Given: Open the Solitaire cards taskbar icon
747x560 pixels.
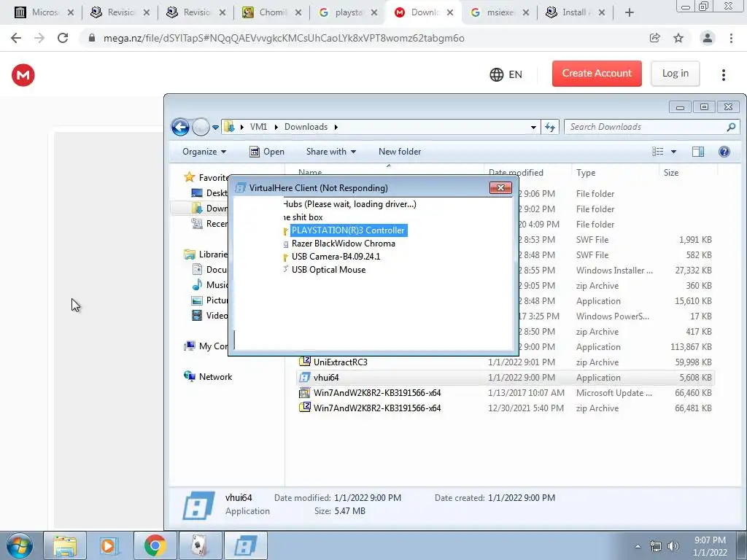Looking at the screenshot, I should click(200, 545).
